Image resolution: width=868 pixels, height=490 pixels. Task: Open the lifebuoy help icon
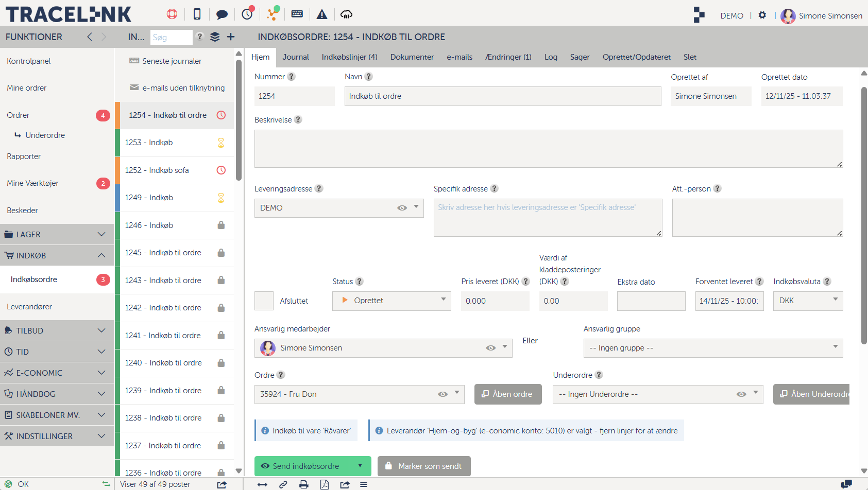coord(172,14)
